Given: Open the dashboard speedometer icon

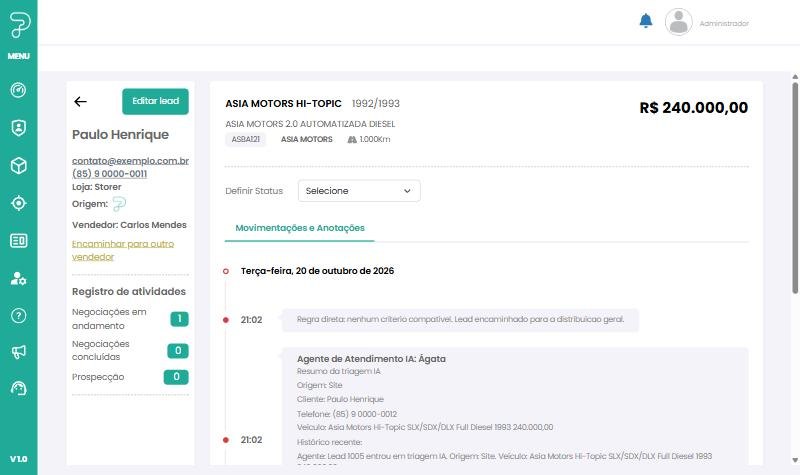Looking at the screenshot, I should (18, 90).
